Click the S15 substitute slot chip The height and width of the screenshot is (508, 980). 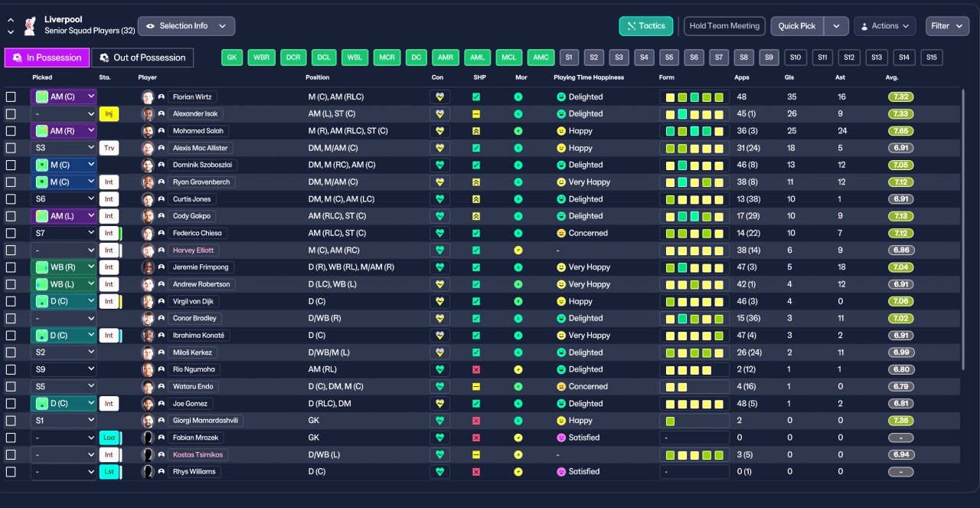931,57
